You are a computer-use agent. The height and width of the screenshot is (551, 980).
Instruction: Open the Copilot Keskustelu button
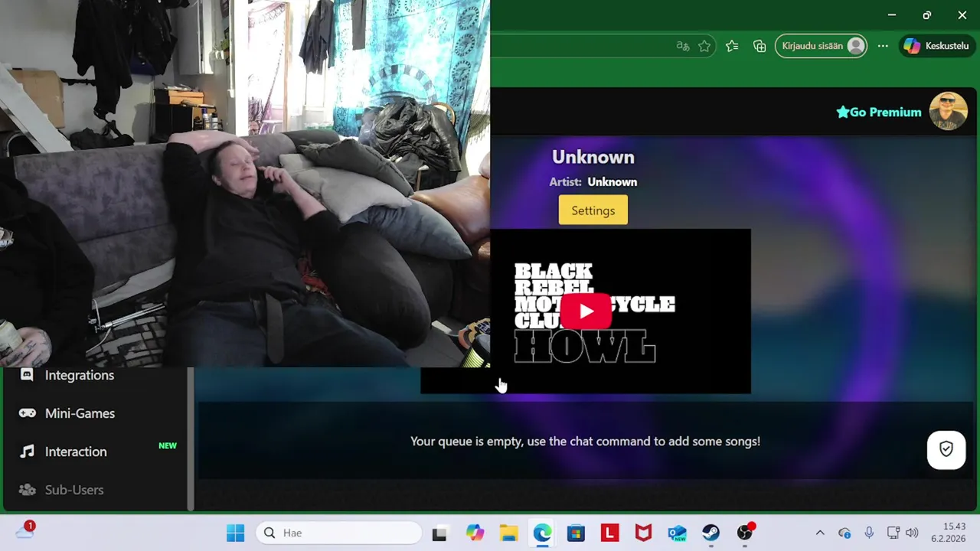pos(936,46)
